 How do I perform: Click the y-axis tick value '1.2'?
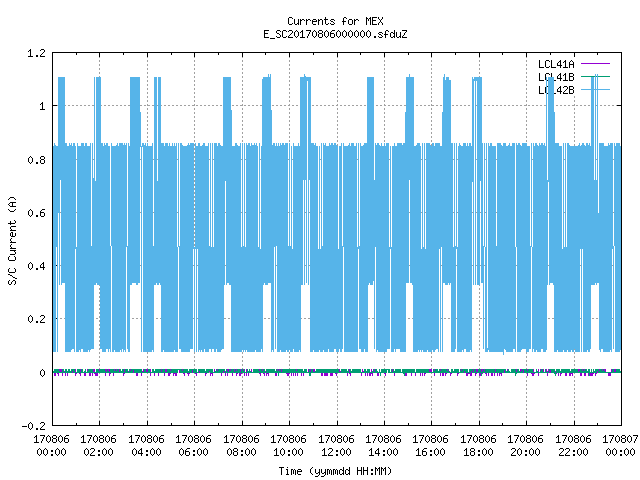point(36,53)
